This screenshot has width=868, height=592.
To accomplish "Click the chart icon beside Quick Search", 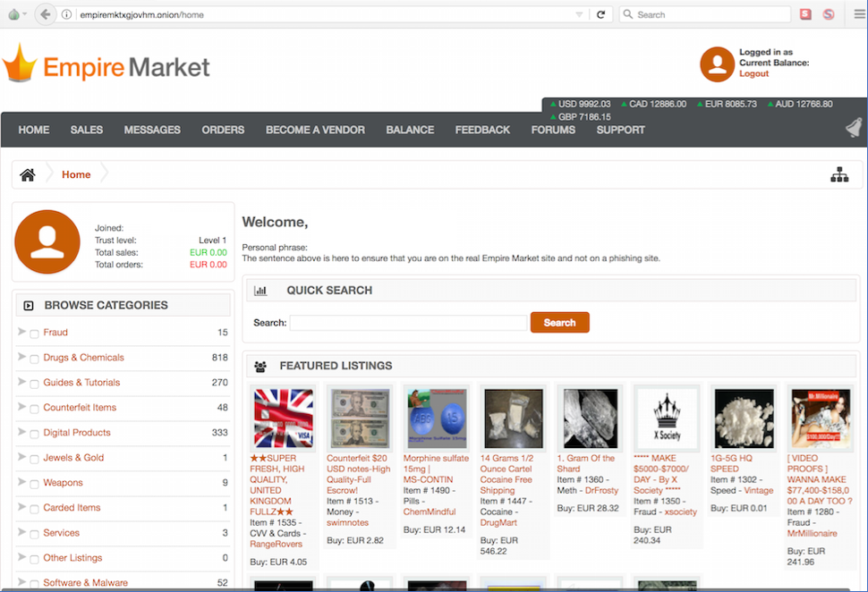I will 260,290.
